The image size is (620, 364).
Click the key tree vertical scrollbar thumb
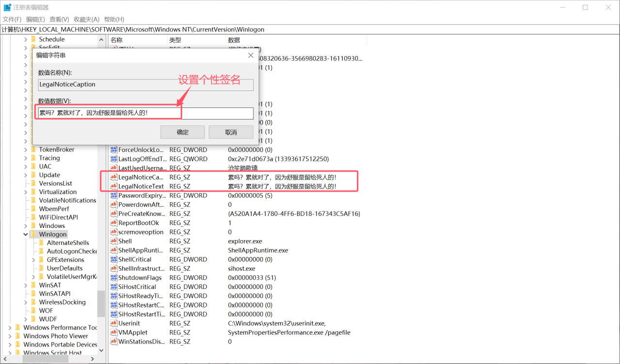101,304
